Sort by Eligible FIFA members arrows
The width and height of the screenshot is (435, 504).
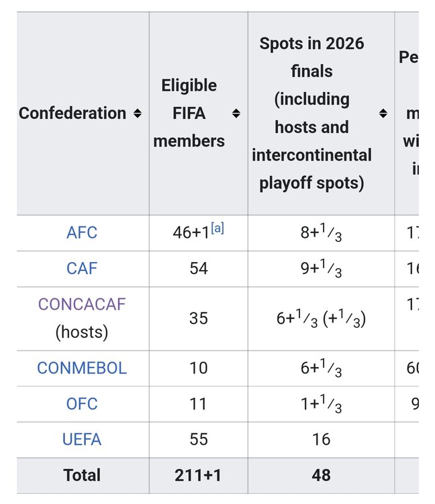click(236, 114)
